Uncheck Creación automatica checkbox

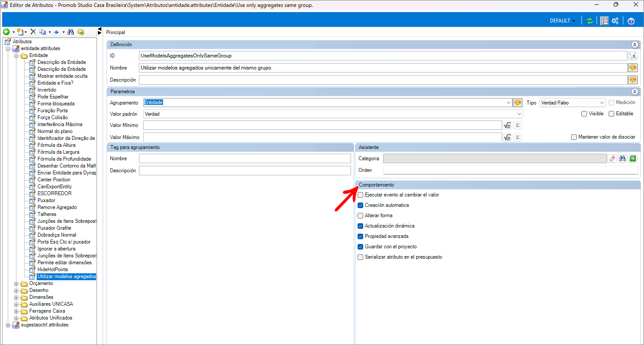tap(361, 205)
